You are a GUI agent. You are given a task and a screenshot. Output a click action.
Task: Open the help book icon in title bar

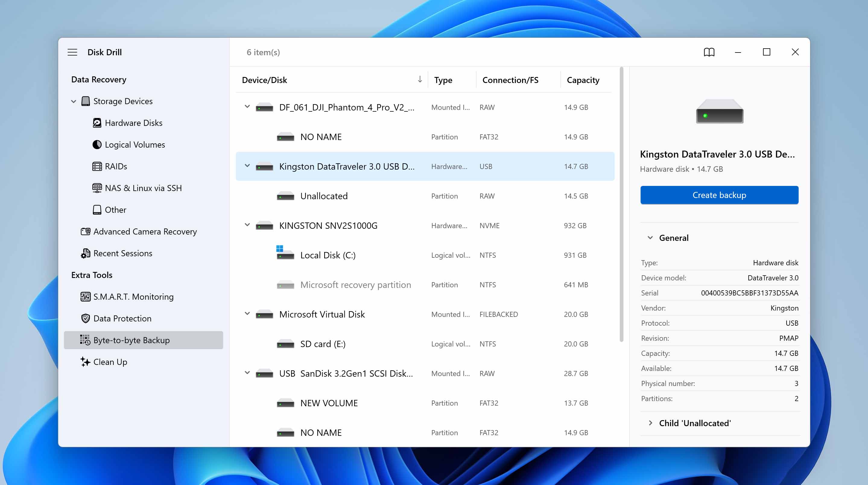(x=709, y=52)
